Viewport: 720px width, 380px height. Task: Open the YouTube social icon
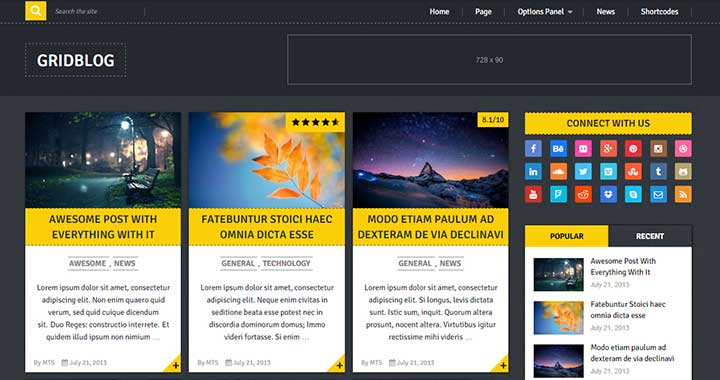(x=533, y=195)
